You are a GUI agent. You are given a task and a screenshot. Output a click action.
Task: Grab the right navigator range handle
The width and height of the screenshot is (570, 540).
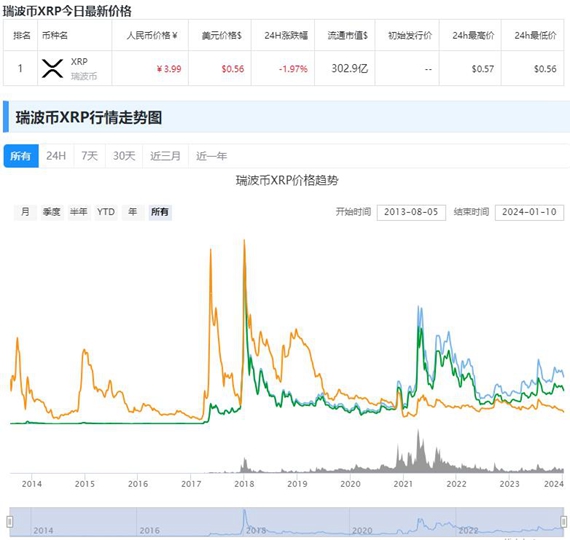pyautogui.click(x=564, y=522)
